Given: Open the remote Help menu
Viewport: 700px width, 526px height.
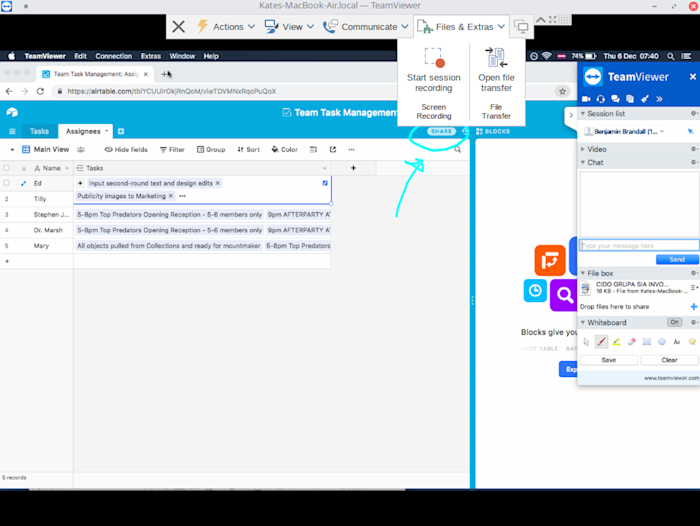Looking at the screenshot, I should pos(211,56).
